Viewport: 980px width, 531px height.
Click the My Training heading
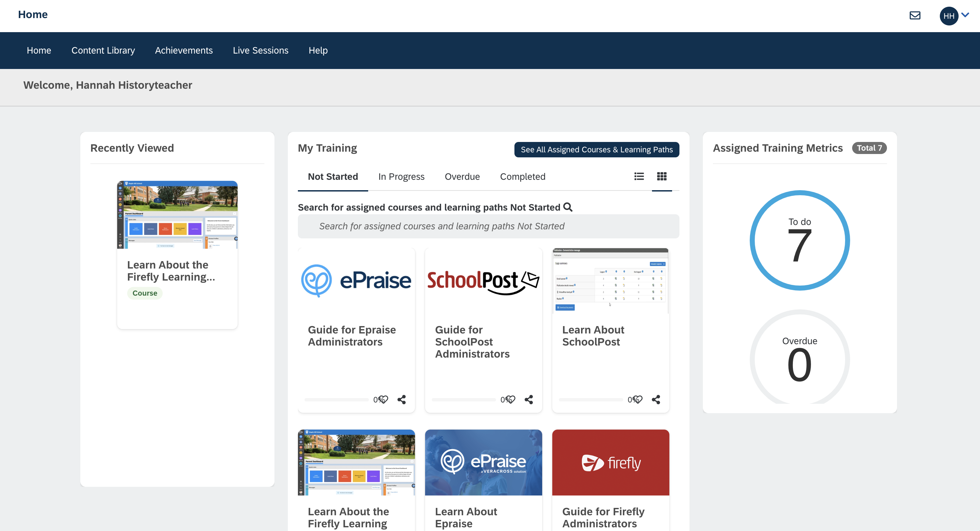coord(327,148)
